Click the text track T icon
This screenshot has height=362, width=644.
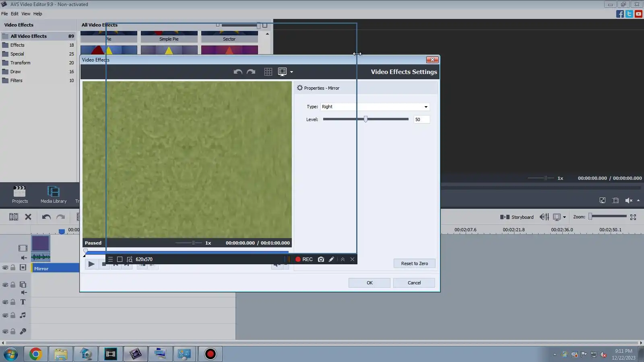(x=23, y=302)
